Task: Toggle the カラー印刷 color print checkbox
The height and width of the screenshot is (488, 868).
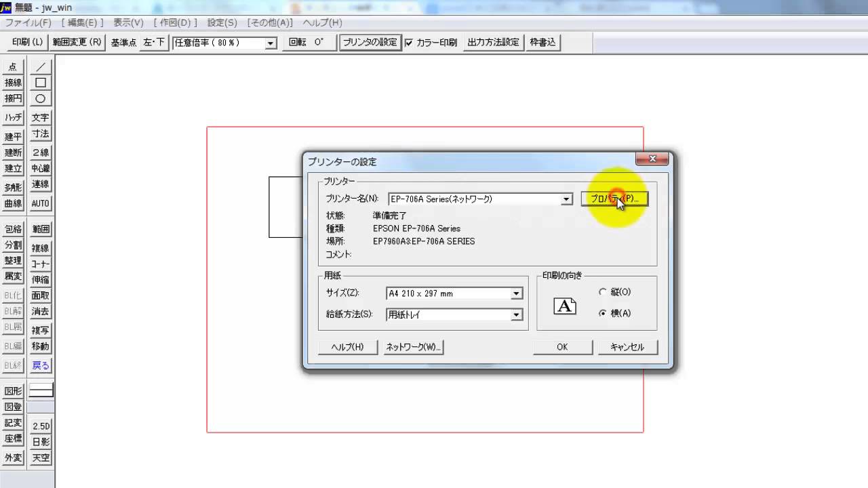Action: point(409,43)
